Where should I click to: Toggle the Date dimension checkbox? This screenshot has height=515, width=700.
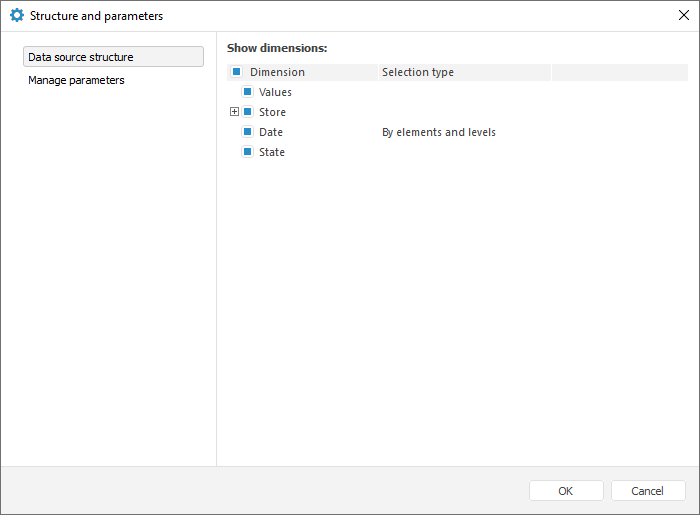pos(247,132)
